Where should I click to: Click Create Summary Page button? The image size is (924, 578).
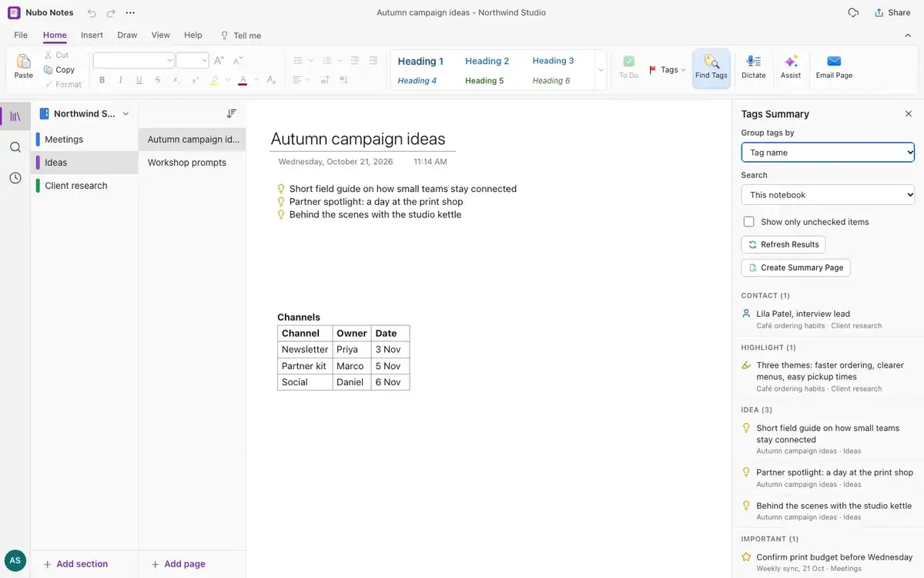click(795, 267)
